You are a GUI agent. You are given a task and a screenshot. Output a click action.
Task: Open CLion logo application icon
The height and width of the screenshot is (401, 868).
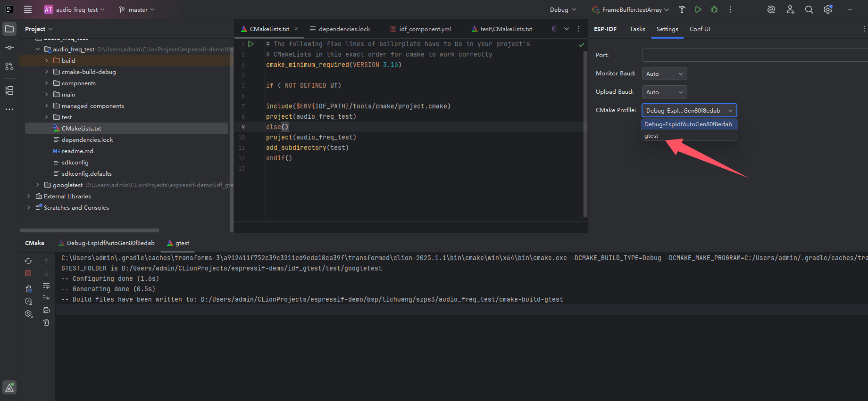pyautogui.click(x=9, y=9)
